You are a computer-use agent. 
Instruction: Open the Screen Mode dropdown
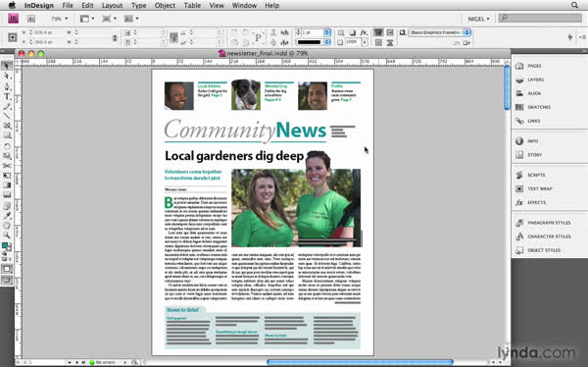[x=109, y=19]
